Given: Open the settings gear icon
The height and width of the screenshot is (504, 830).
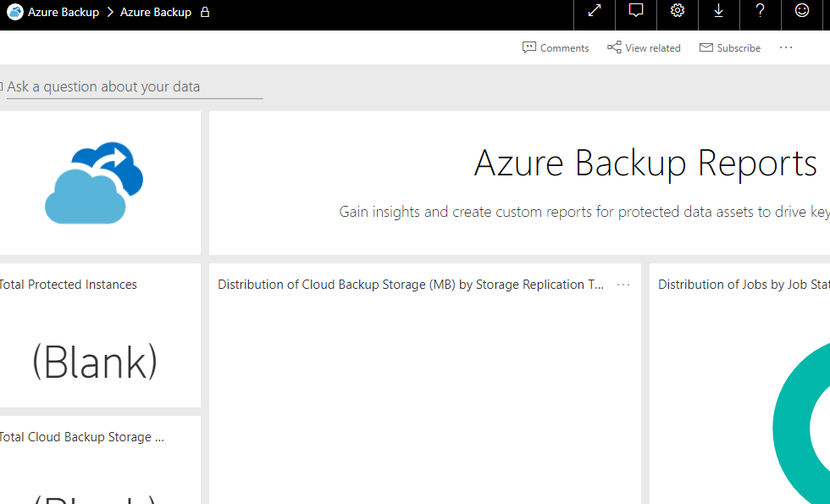Looking at the screenshot, I should click(x=678, y=11).
